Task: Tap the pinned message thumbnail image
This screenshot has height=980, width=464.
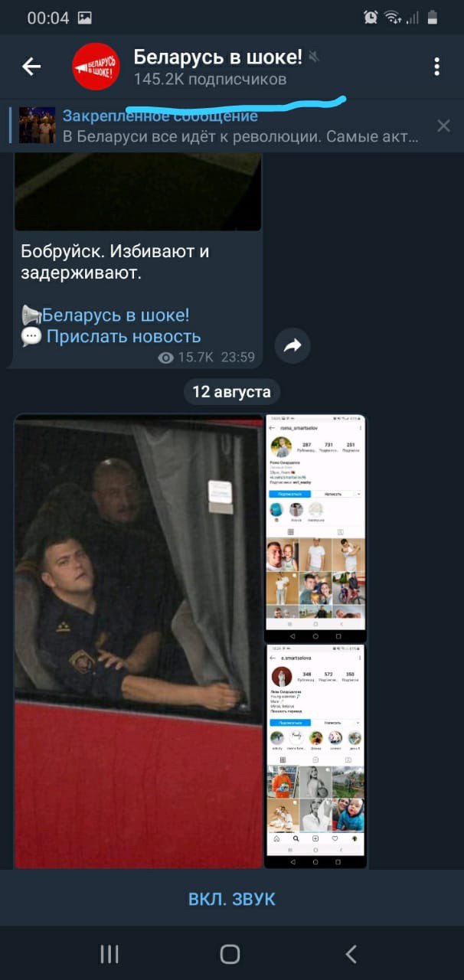Action: (37, 126)
